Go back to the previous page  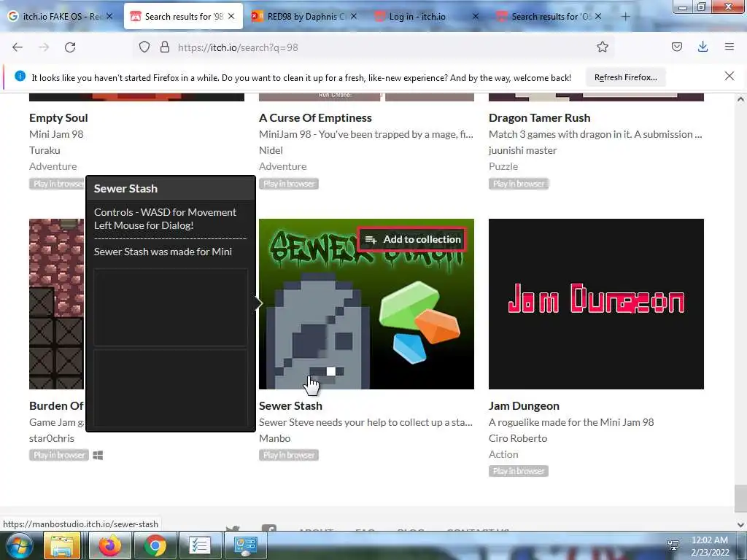(x=18, y=47)
